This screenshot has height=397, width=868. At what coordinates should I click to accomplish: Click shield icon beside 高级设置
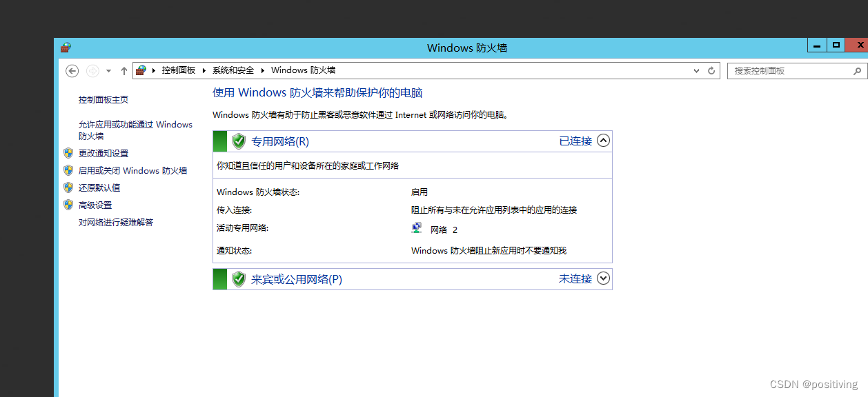68,205
